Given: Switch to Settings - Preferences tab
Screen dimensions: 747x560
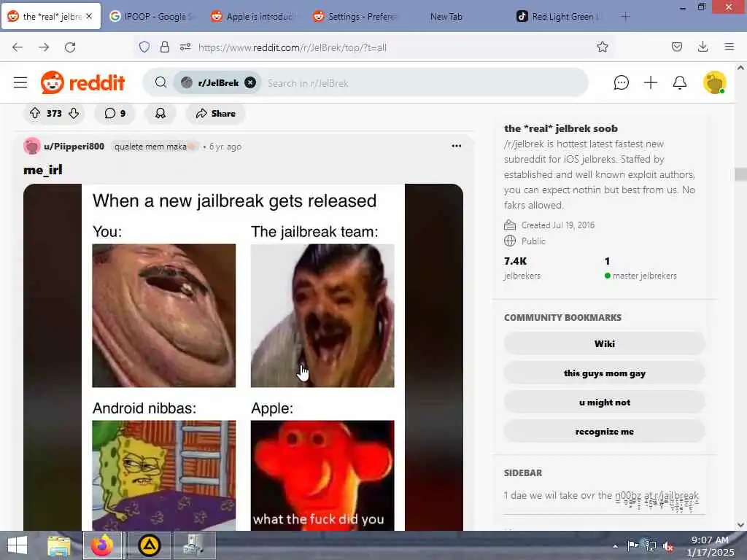Looking at the screenshot, I should [x=355, y=17].
